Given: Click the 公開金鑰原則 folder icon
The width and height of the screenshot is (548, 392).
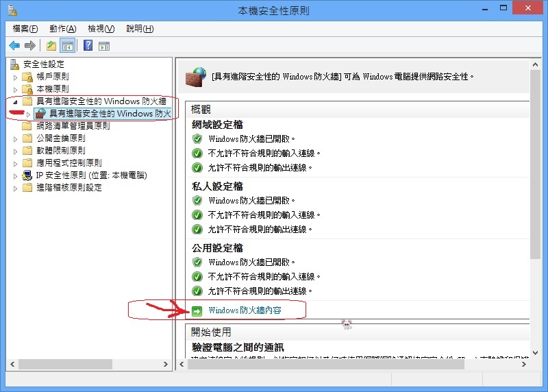Looking at the screenshot, I should pos(27,138).
